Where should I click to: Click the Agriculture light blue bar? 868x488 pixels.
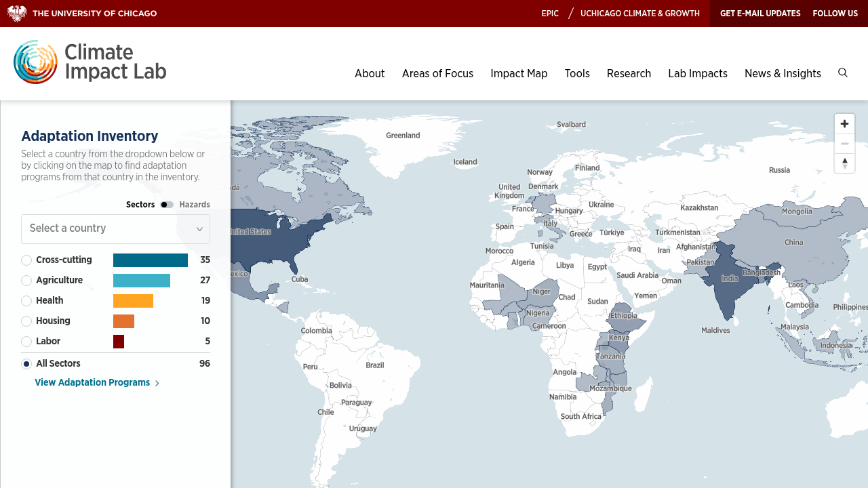[x=142, y=281]
